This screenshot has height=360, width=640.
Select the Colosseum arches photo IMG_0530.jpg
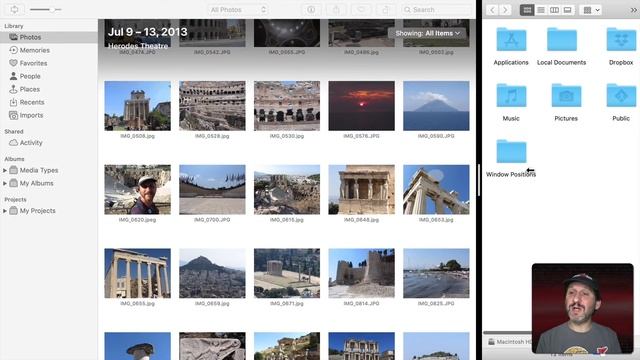[287, 106]
